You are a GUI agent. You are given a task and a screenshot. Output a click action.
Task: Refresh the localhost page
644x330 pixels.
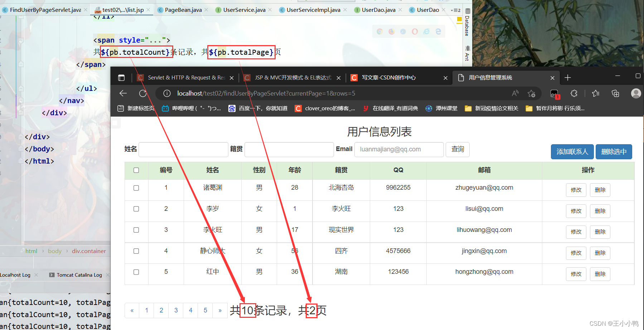[143, 93]
